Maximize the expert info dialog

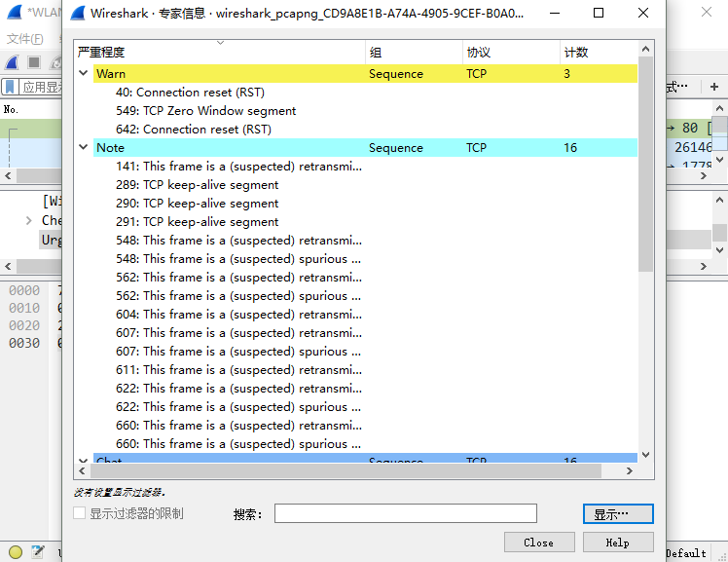pos(599,13)
